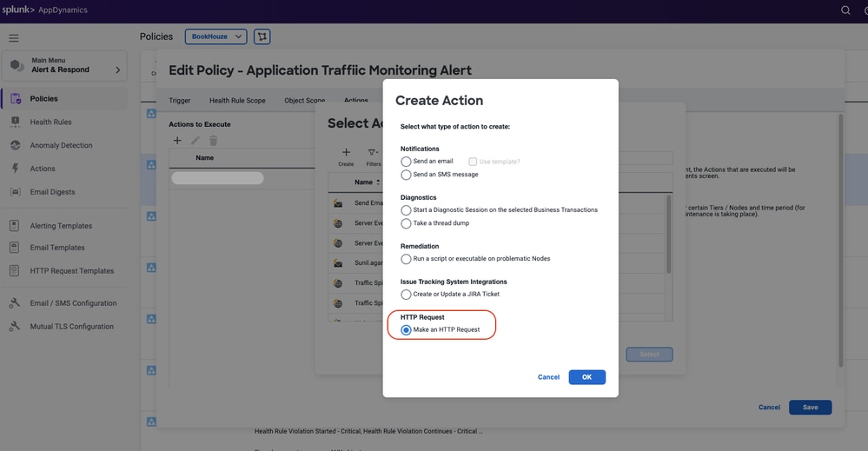Image resolution: width=868 pixels, height=451 pixels.
Task: Tick the Use template checkbox
Action: (x=473, y=162)
